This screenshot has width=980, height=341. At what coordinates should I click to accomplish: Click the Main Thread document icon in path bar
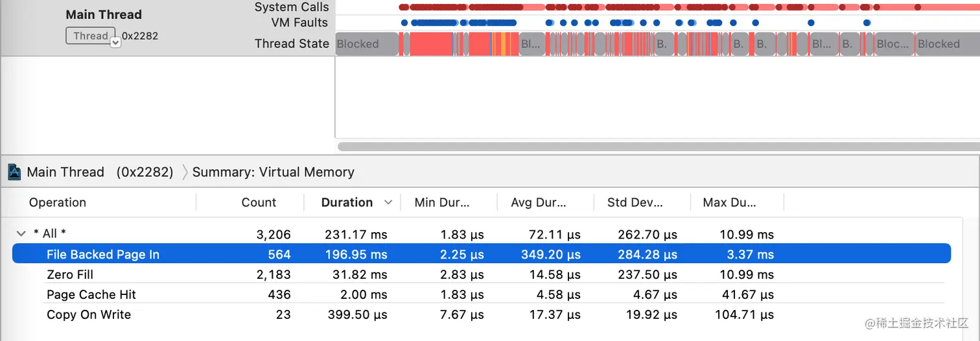tap(14, 172)
